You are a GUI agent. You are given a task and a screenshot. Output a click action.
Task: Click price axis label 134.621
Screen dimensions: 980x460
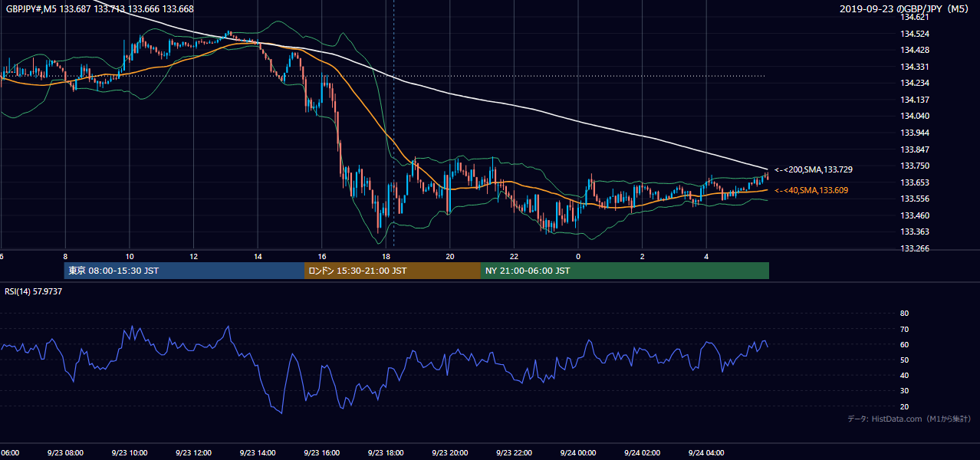tap(914, 17)
